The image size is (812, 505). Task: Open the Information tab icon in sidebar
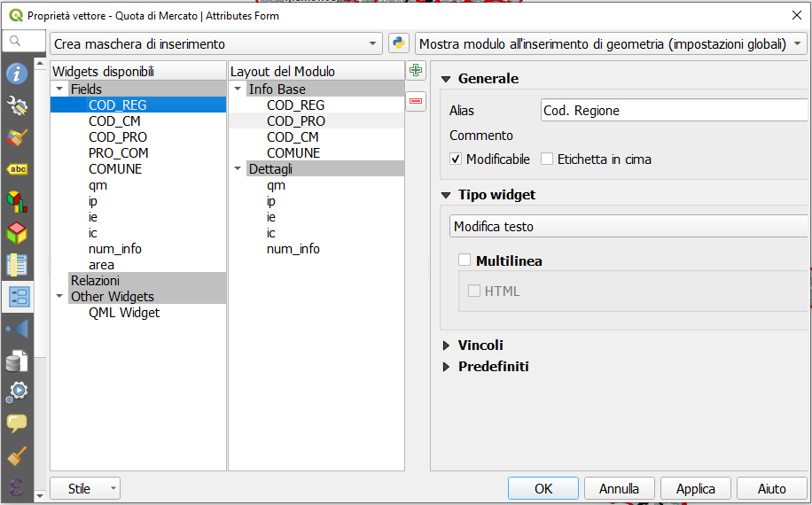click(x=17, y=74)
